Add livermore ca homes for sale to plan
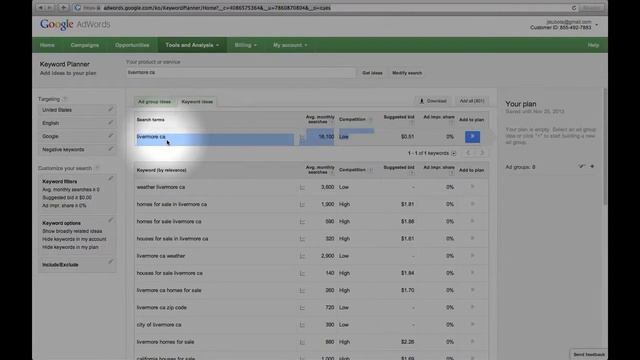The width and height of the screenshot is (640, 360). (472, 290)
